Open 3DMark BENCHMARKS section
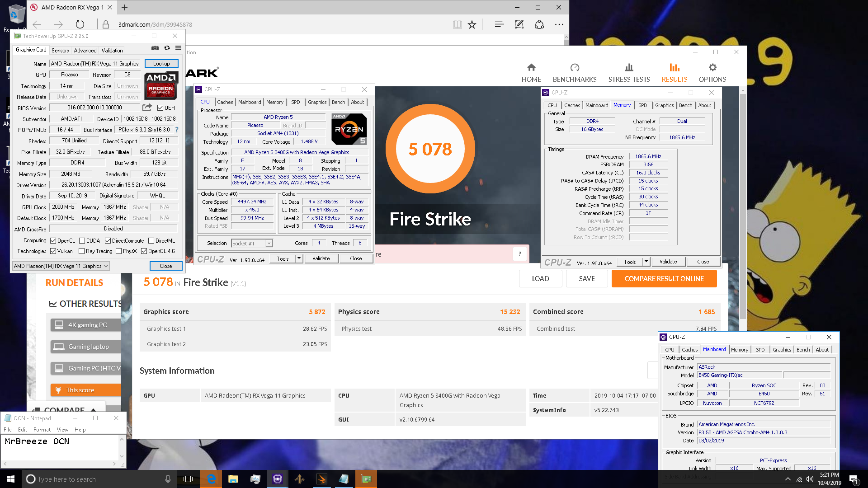The height and width of the screenshot is (488, 868). click(575, 73)
